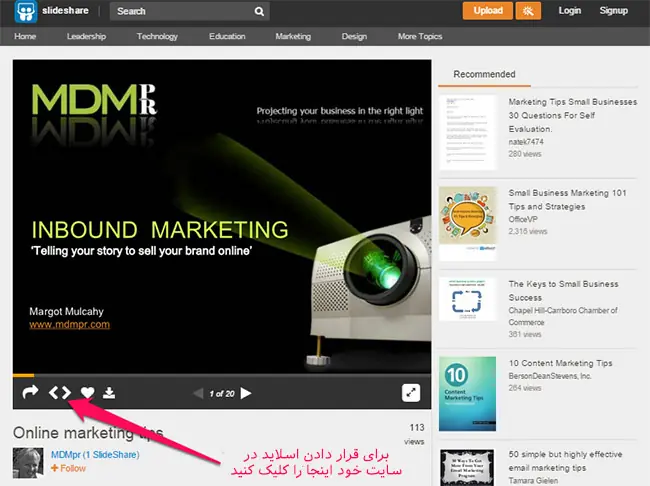Open the Login link
The width and height of the screenshot is (650, 486).
(x=570, y=11)
